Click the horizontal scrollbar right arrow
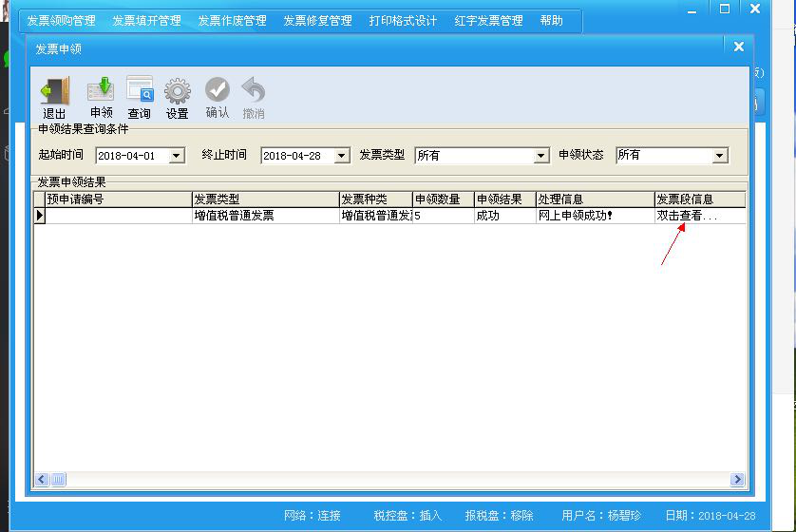 (737, 480)
